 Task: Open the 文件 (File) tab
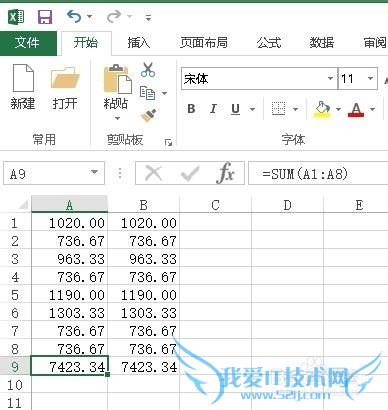click(27, 43)
